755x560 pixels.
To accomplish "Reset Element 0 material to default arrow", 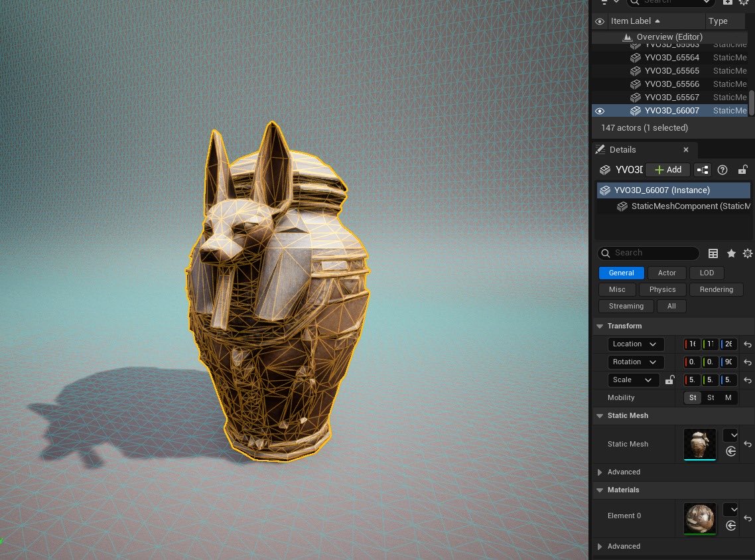I will point(747,518).
